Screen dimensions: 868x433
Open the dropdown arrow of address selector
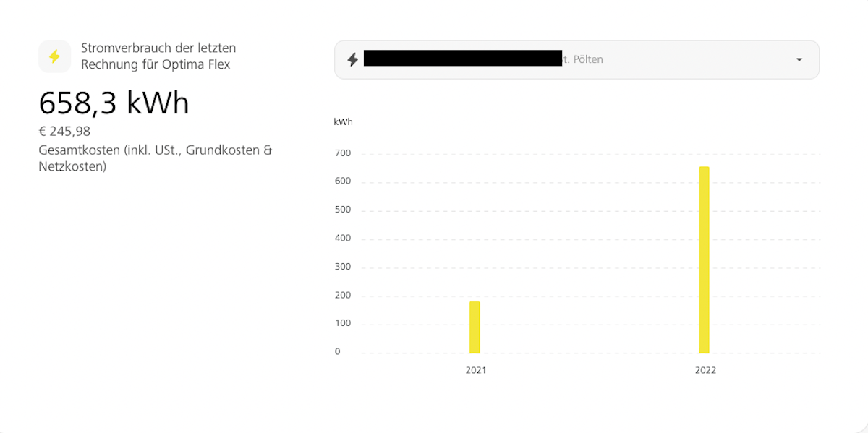[799, 59]
